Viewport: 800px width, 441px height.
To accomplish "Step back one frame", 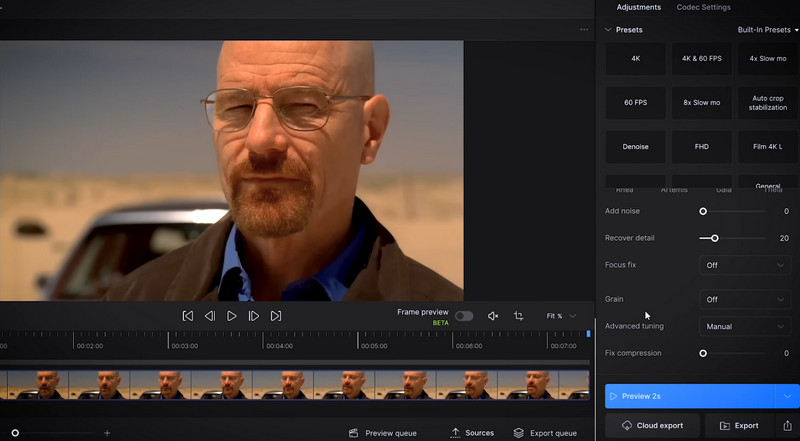I will point(210,316).
